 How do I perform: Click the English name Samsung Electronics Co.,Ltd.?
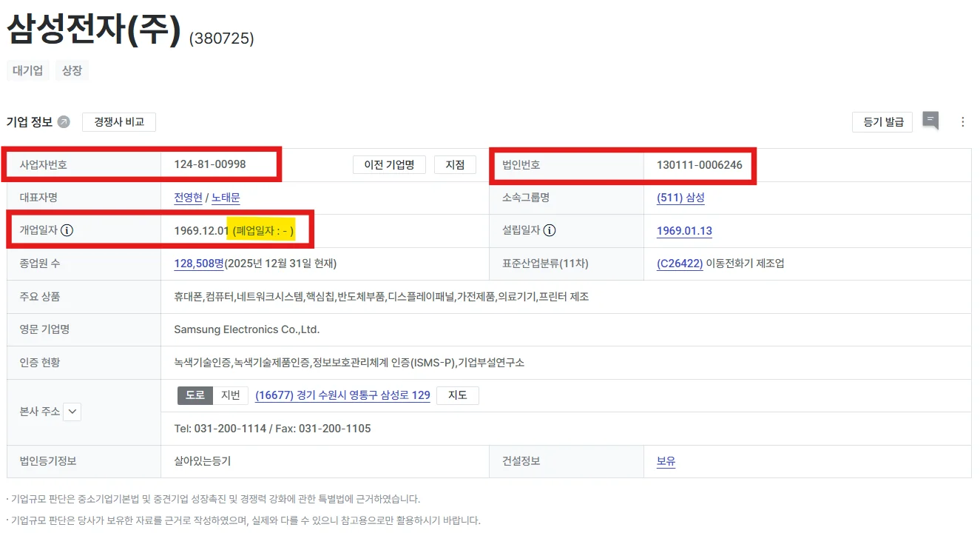pyautogui.click(x=247, y=329)
